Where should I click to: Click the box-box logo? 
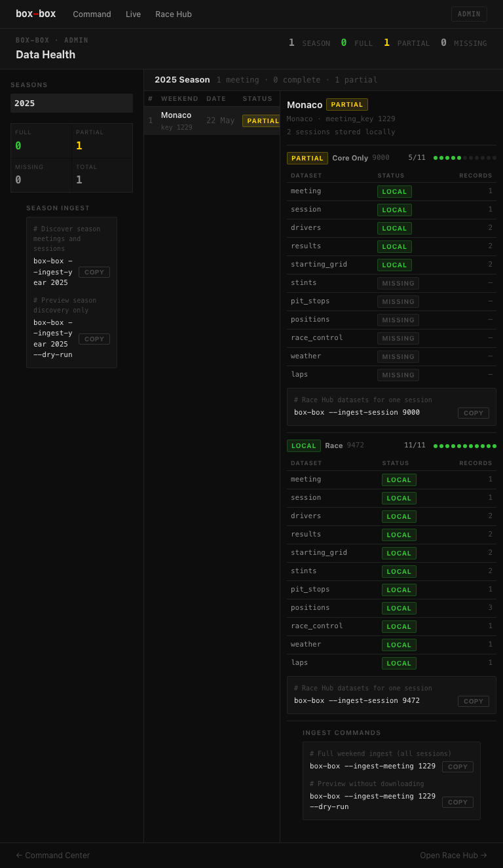pos(35,14)
